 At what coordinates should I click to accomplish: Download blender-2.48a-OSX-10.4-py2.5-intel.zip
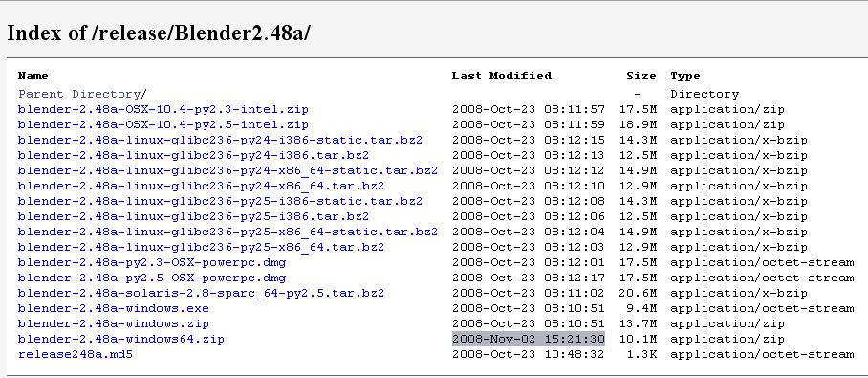coord(163,124)
